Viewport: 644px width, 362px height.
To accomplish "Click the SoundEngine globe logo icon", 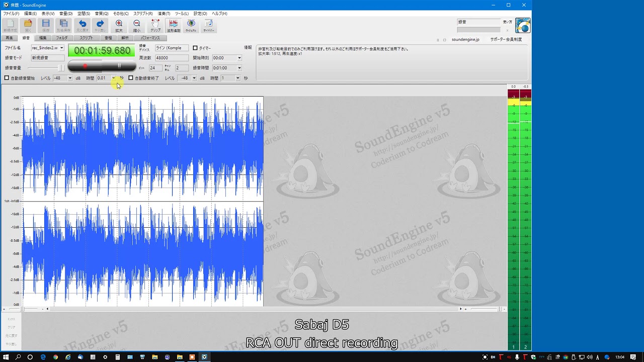I will [523, 26].
